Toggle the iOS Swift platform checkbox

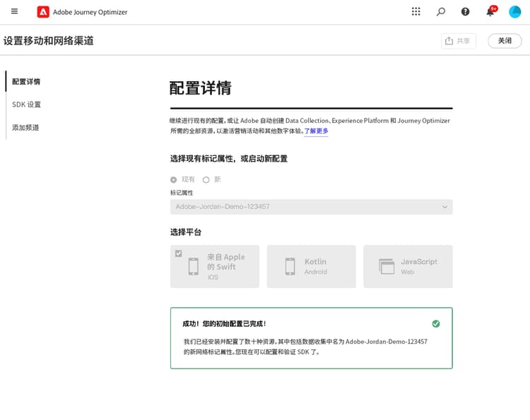179,253
